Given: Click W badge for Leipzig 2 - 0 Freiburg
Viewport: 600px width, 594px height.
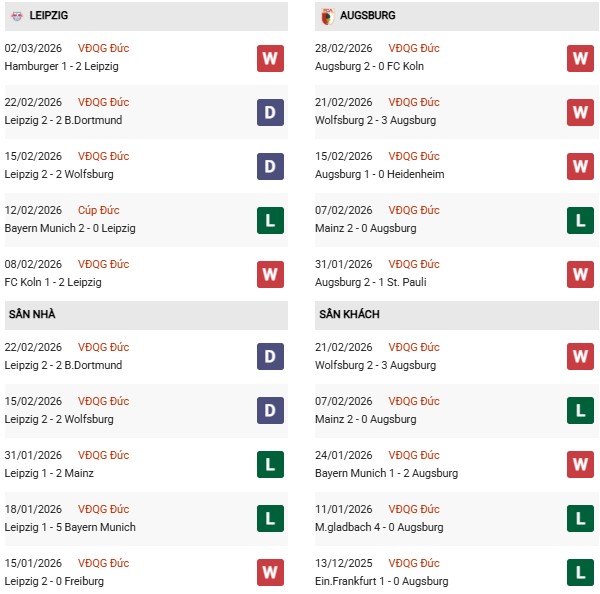Looking at the screenshot, I should [x=270, y=573].
